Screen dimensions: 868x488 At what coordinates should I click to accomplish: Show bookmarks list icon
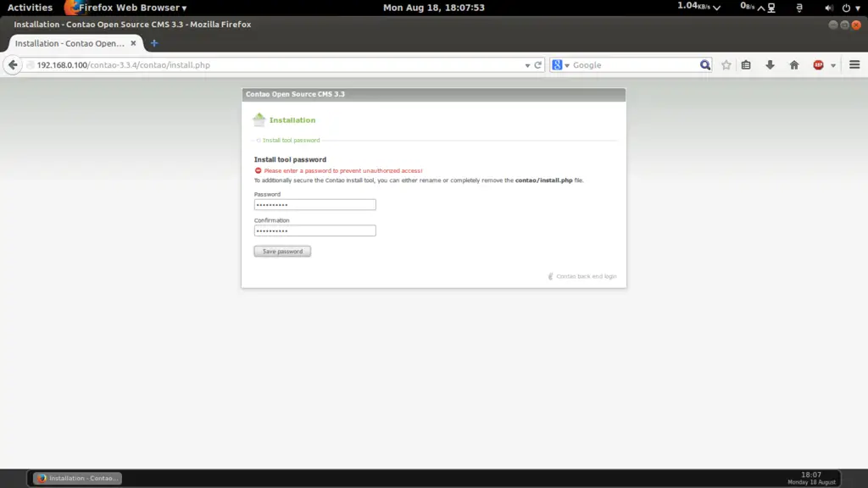[x=746, y=64]
